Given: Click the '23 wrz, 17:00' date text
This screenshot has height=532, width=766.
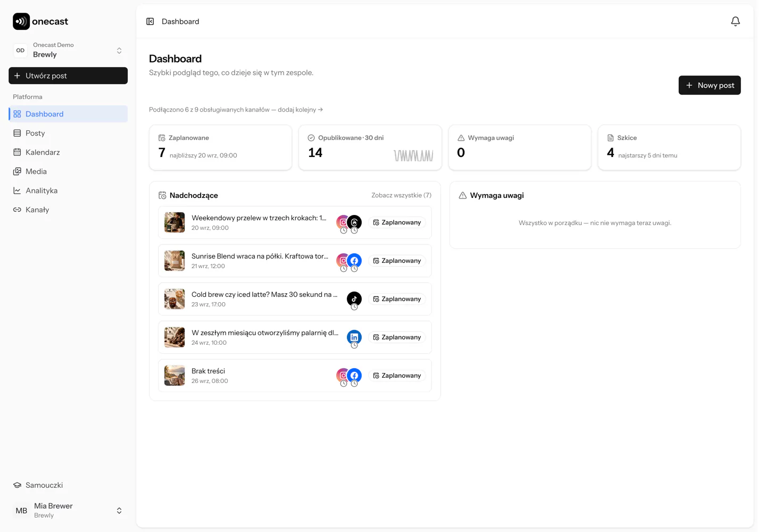Looking at the screenshot, I should (209, 304).
